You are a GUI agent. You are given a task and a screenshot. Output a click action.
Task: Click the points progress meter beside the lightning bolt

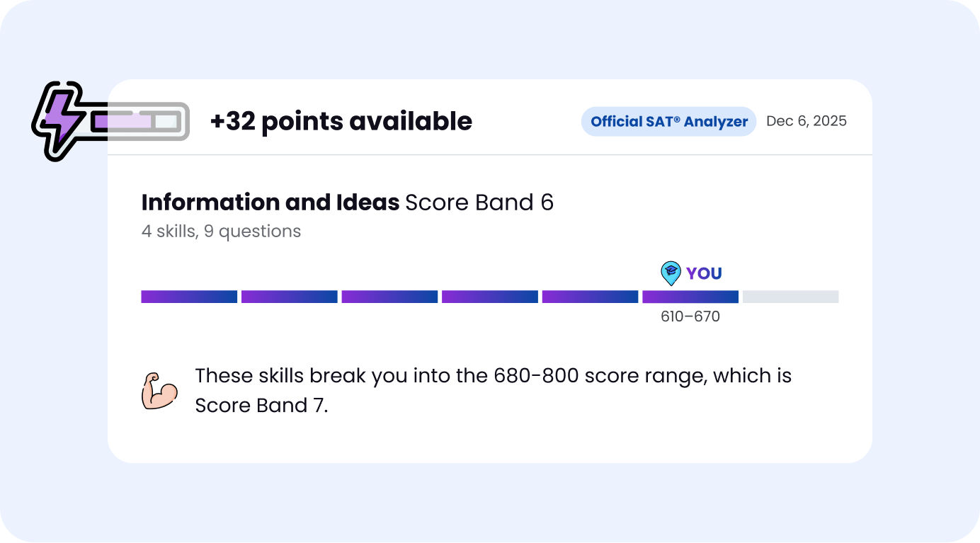[x=139, y=121]
